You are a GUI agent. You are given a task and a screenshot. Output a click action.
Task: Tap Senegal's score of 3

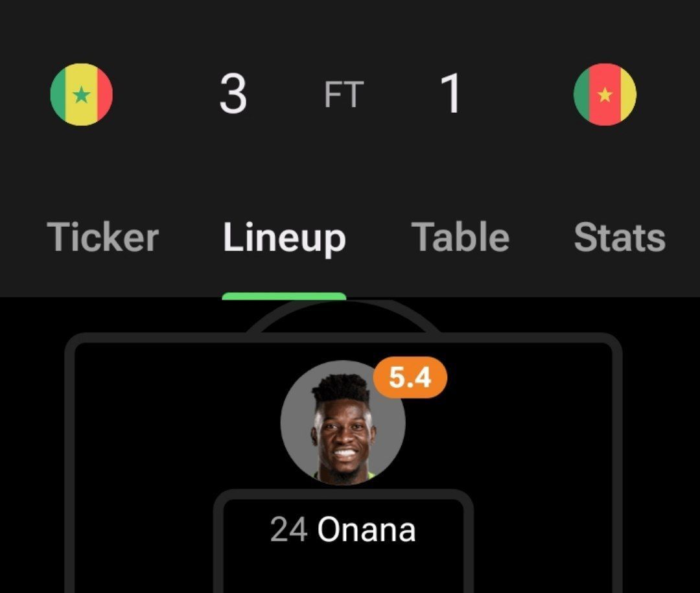point(233,94)
